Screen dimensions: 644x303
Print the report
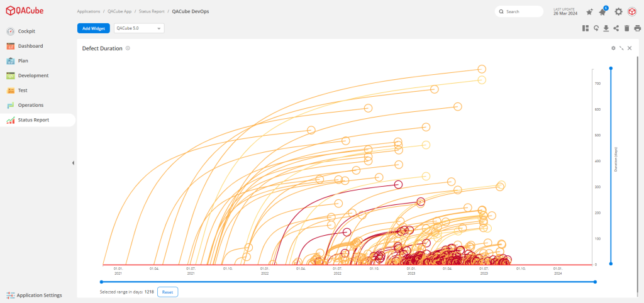[x=637, y=28]
